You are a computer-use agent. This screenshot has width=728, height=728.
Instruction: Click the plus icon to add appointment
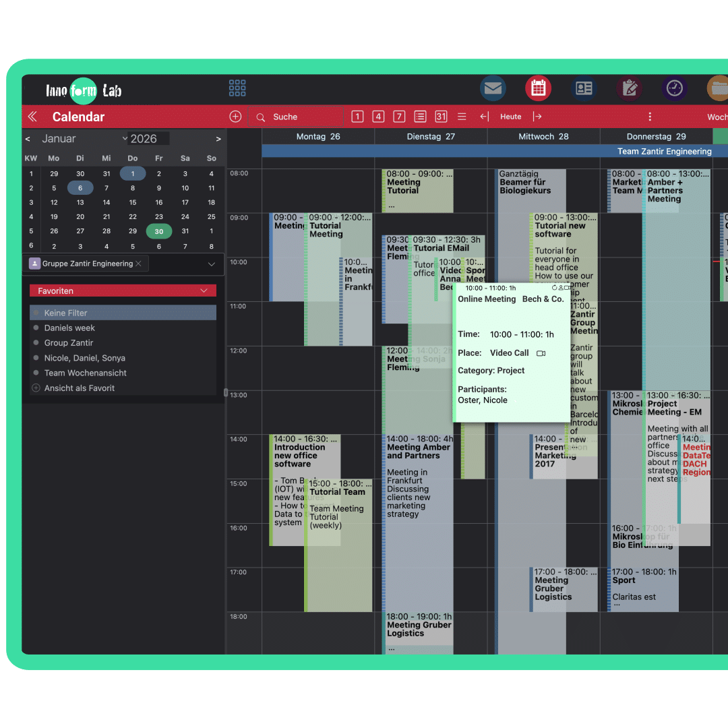pyautogui.click(x=235, y=117)
